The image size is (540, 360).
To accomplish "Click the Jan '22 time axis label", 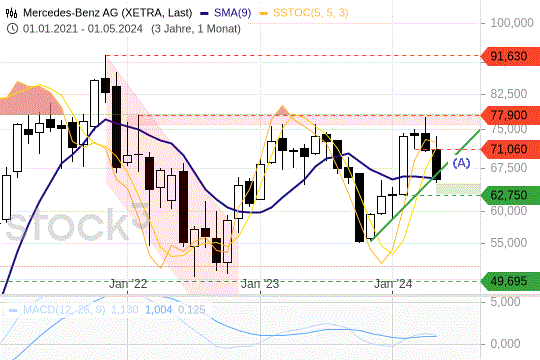I will [128, 284].
